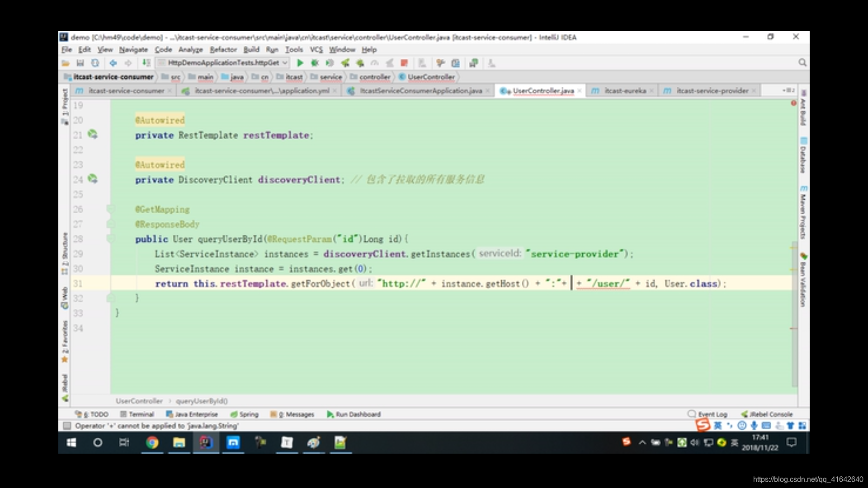This screenshot has height=488, width=868.
Task: Click the autowired bean gutter icon line 21
Action: 93,134
